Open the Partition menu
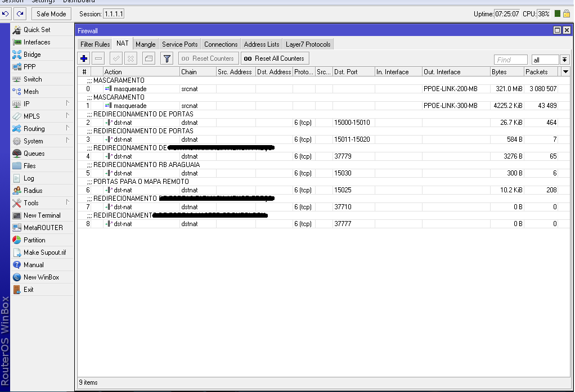The image size is (575, 392). 42,240
